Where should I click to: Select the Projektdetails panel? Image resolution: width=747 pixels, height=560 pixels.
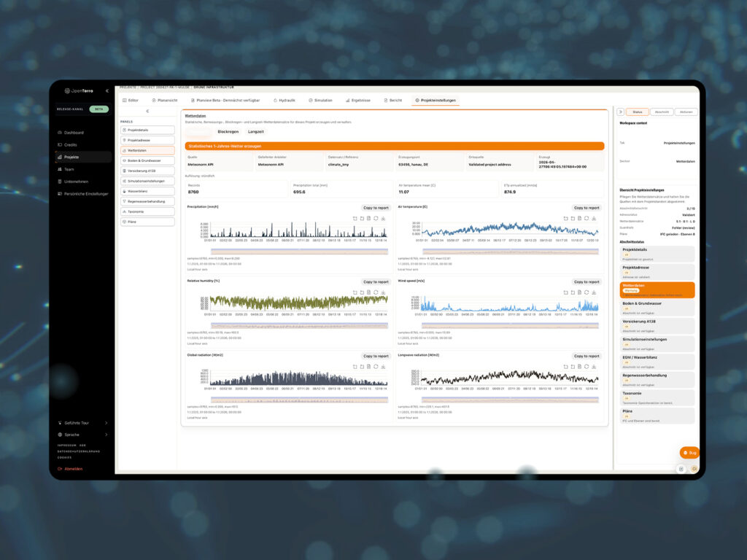(x=147, y=130)
